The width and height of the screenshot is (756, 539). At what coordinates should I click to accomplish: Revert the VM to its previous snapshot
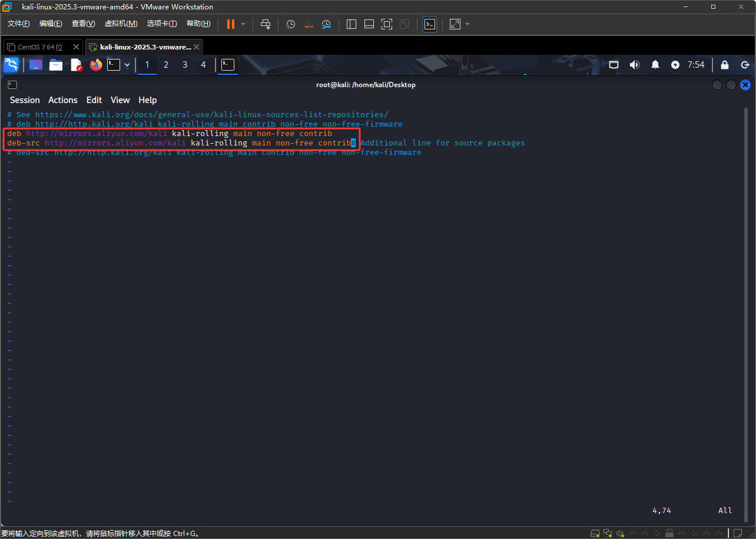309,24
